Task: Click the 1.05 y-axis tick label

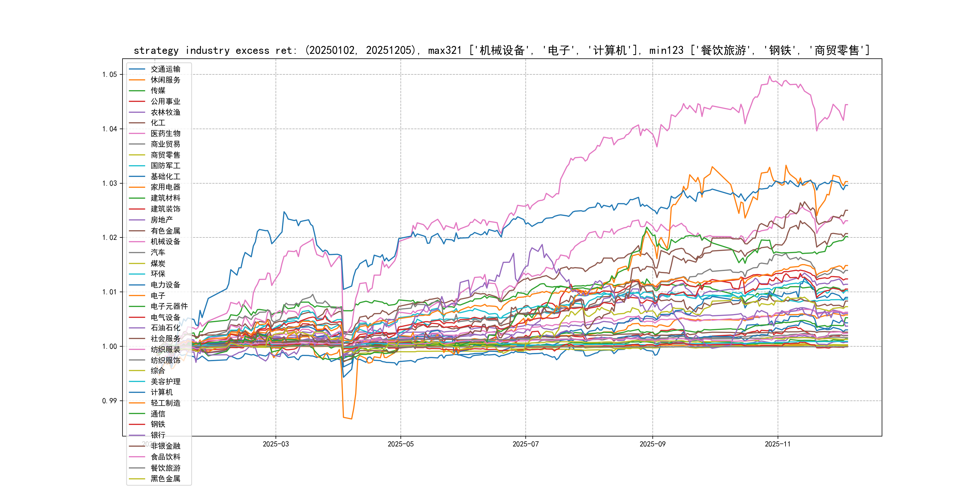Action: pyautogui.click(x=109, y=75)
